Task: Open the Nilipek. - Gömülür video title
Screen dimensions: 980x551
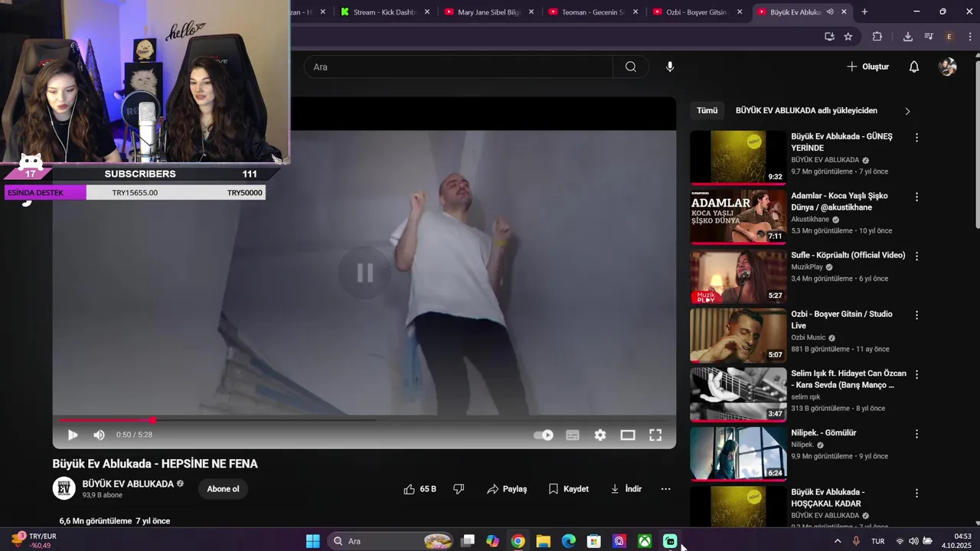Action: point(824,432)
